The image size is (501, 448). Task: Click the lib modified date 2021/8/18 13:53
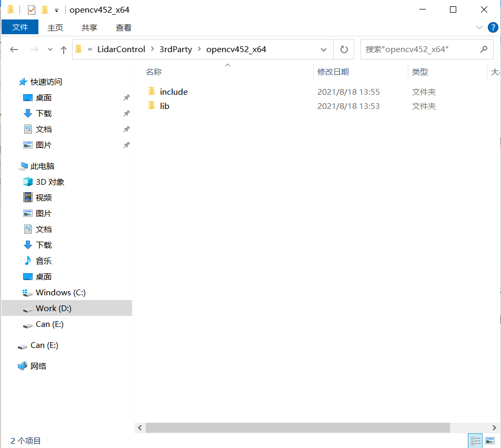[348, 106]
